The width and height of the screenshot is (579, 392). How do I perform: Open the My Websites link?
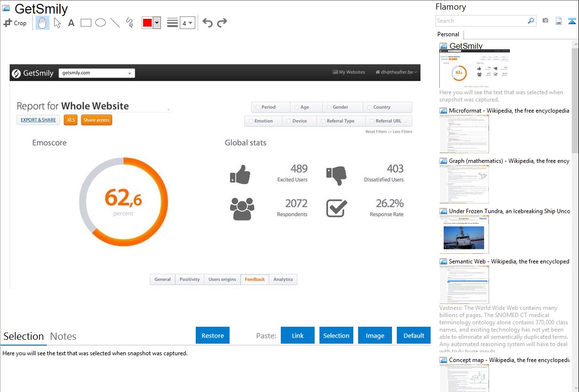tap(349, 72)
